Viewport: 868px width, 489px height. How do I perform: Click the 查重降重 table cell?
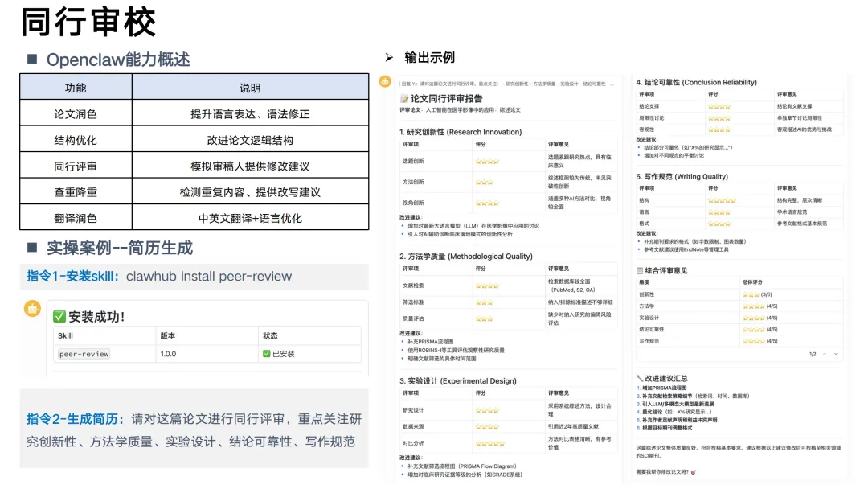[x=76, y=192]
